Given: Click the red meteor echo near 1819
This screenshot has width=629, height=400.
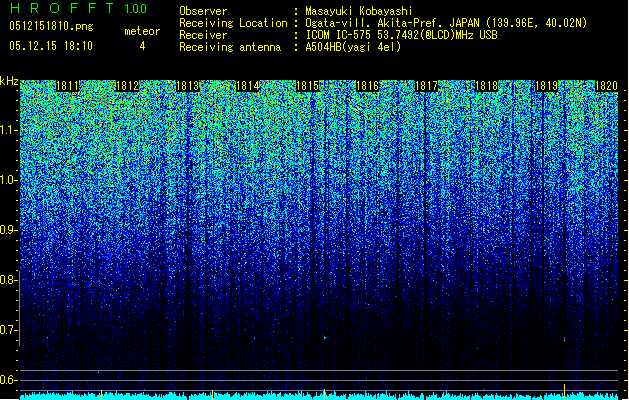Looking at the screenshot, I should pos(564,339).
